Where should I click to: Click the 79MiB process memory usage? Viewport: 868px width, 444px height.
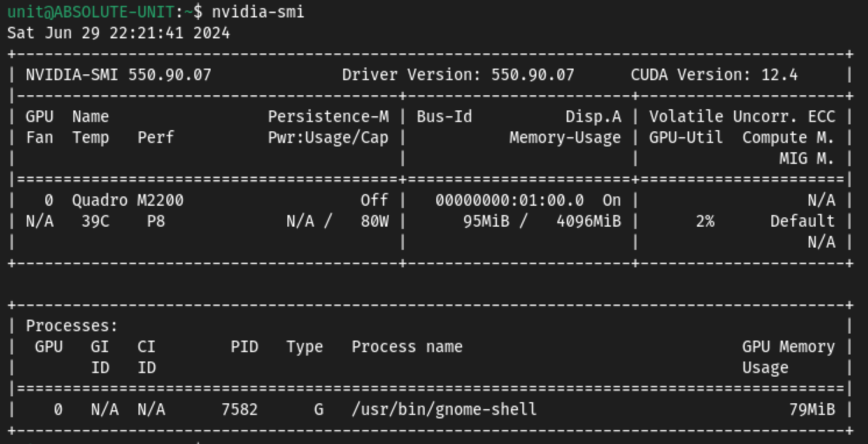812,410
